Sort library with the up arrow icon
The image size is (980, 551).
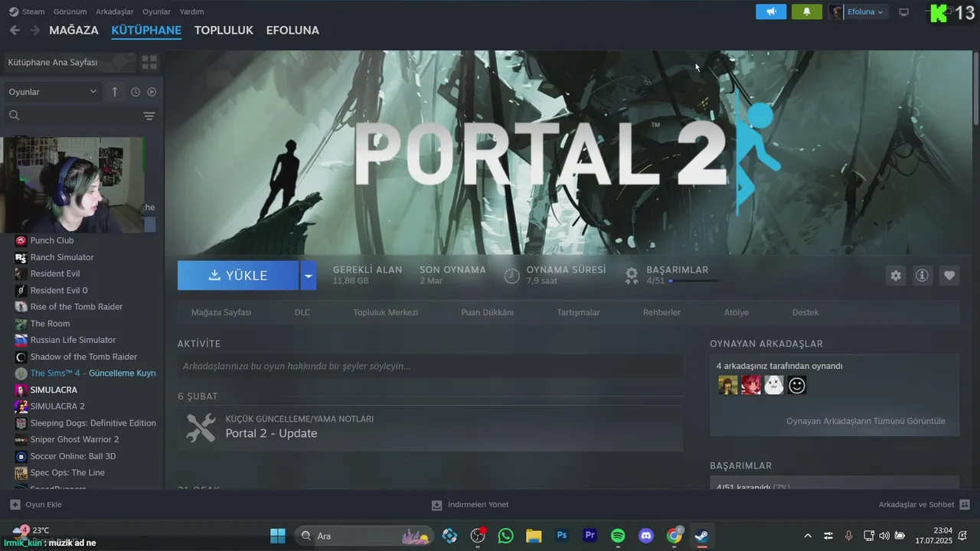115,92
